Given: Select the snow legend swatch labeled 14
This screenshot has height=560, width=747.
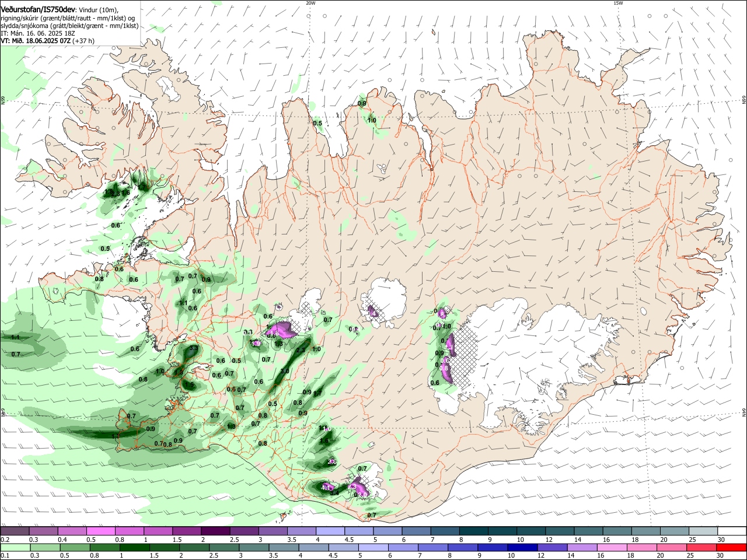Looking at the screenshot, I should pyautogui.click(x=589, y=531).
